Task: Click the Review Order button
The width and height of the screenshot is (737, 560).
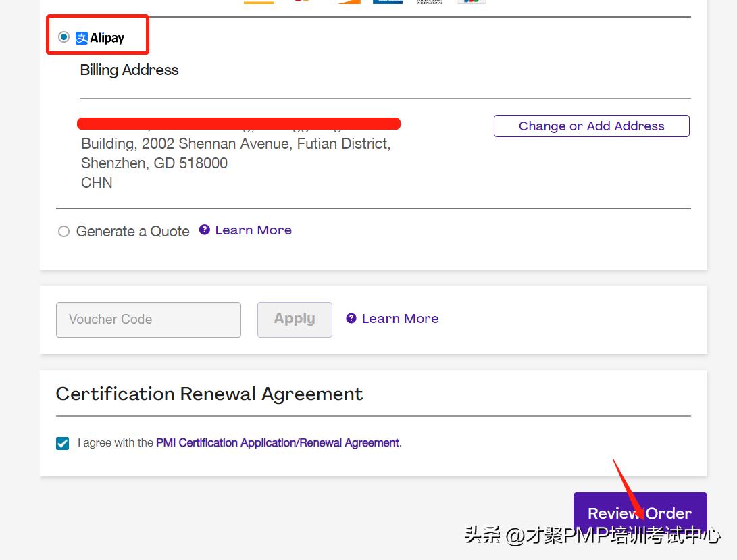Action: click(x=640, y=513)
